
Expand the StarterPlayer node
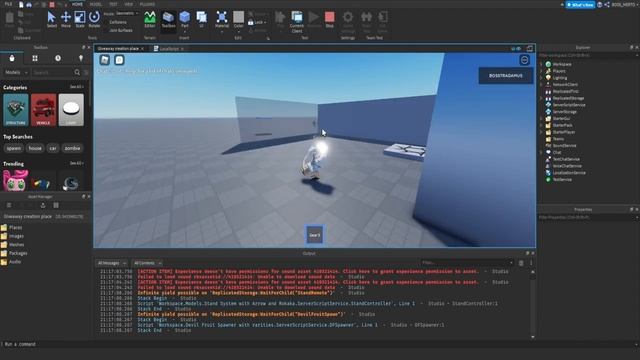pos(542,132)
